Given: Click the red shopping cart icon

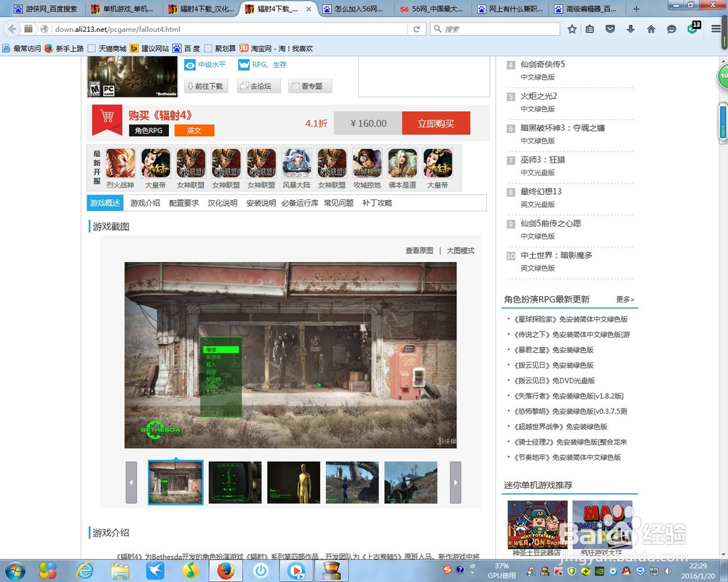Looking at the screenshot, I should [x=107, y=120].
